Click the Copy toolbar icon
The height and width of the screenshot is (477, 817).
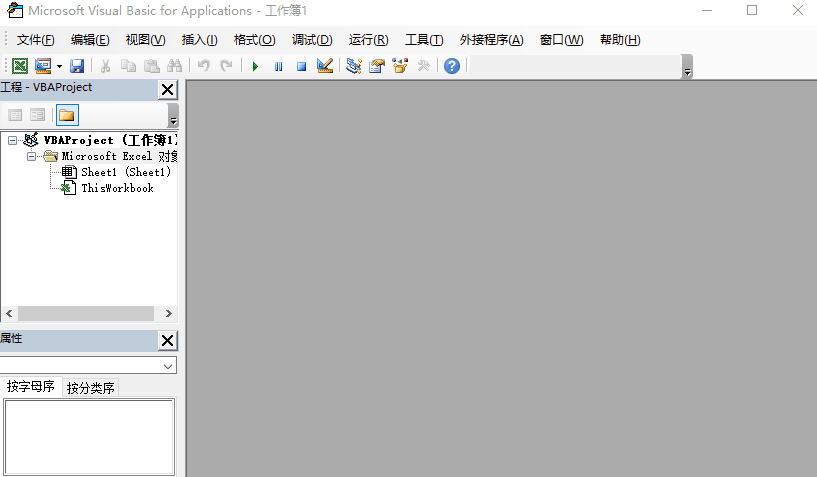coord(128,66)
